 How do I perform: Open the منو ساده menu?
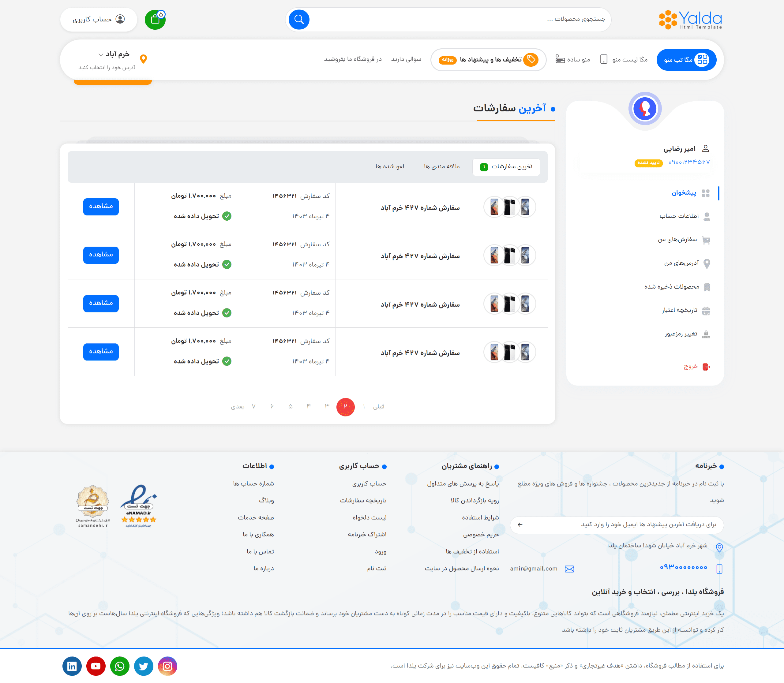tap(573, 59)
